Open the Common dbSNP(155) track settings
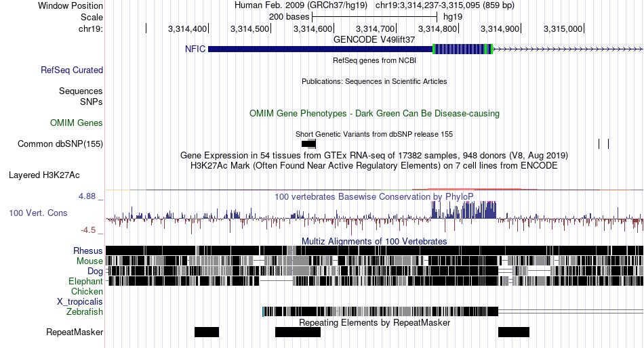644x348 pixels. (60, 144)
